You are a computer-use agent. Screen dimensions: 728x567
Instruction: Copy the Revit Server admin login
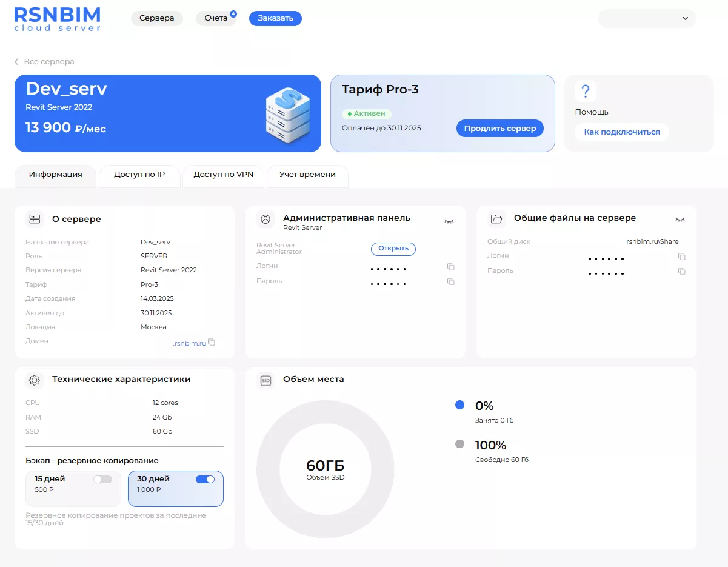pos(450,267)
